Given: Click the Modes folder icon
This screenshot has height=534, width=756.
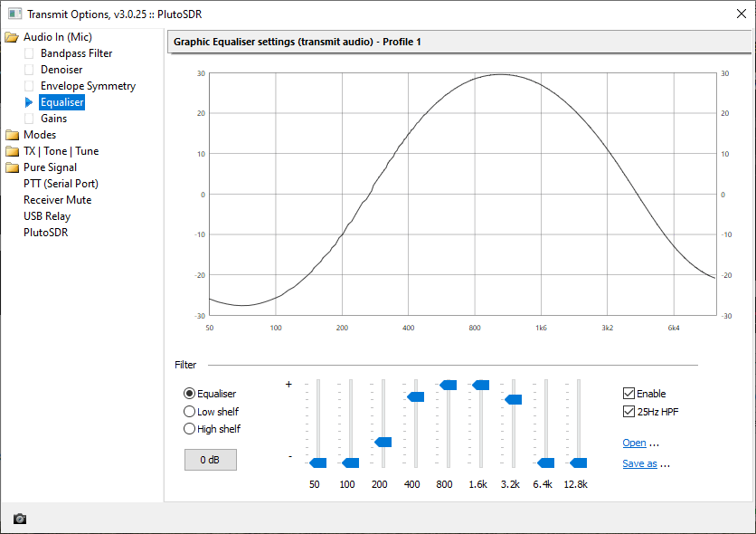Looking at the screenshot, I should [x=12, y=135].
